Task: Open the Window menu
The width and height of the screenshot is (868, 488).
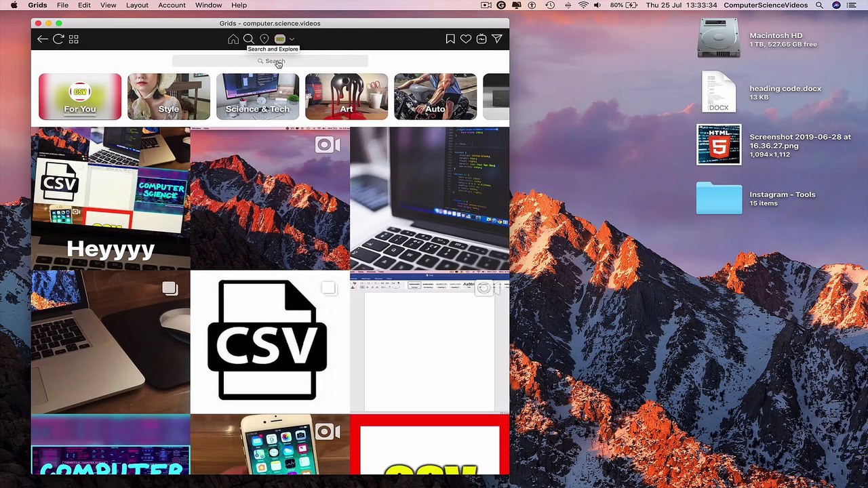Action: [x=208, y=5]
